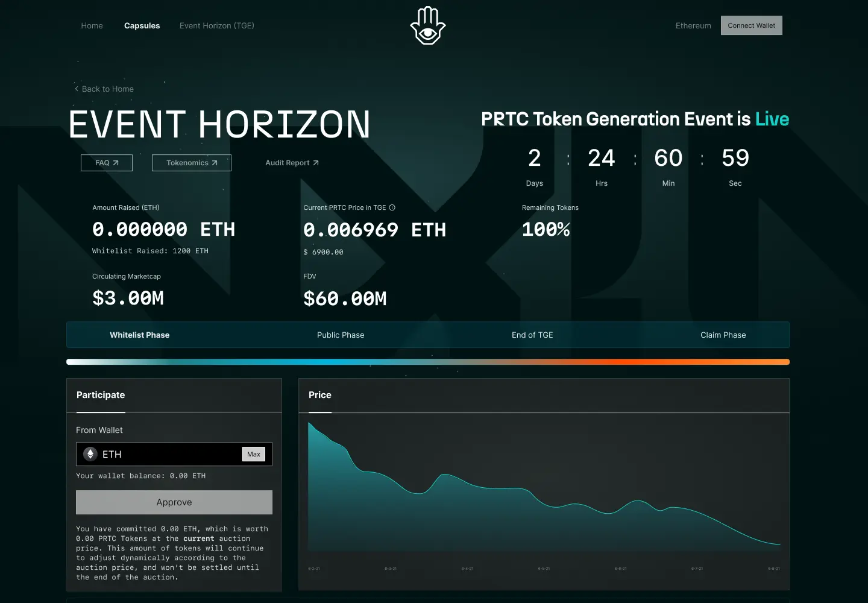Open the Home nav item

(x=92, y=25)
